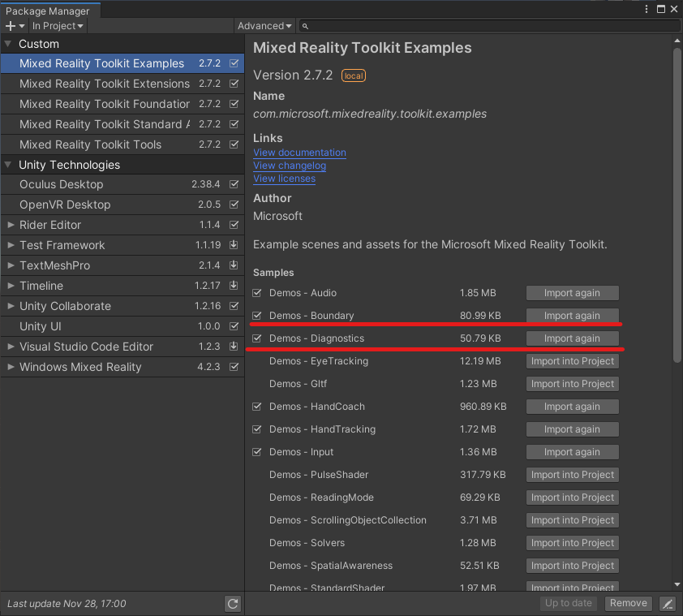Open the In Project scope dropdown
683x616 pixels.
point(58,26)
